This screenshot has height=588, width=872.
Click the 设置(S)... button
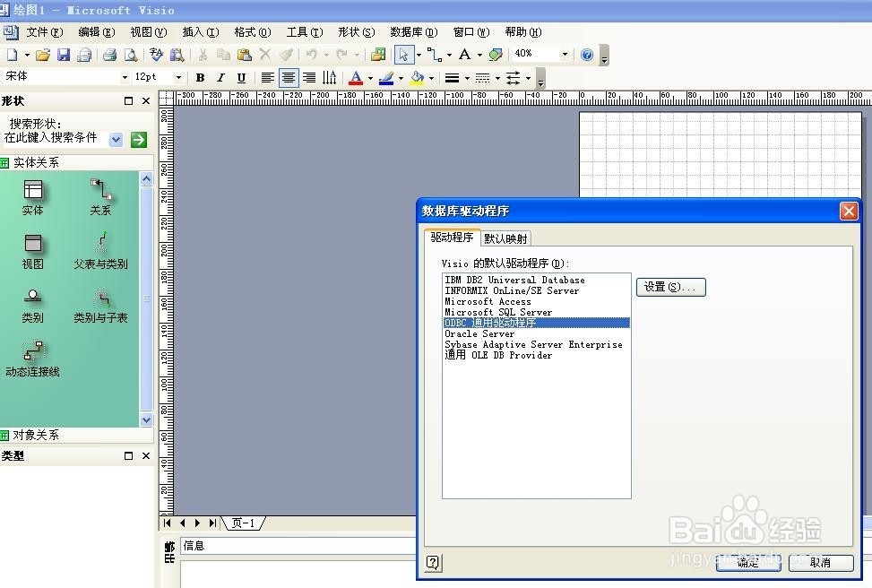[x=670, y=287]
